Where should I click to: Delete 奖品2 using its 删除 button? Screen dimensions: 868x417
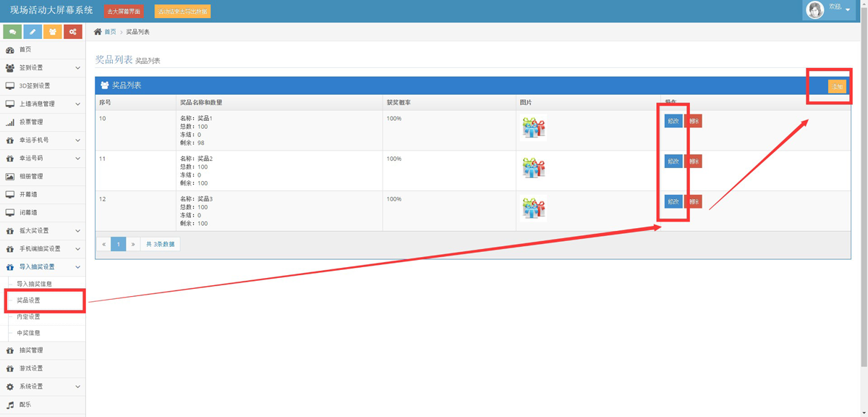694,161
